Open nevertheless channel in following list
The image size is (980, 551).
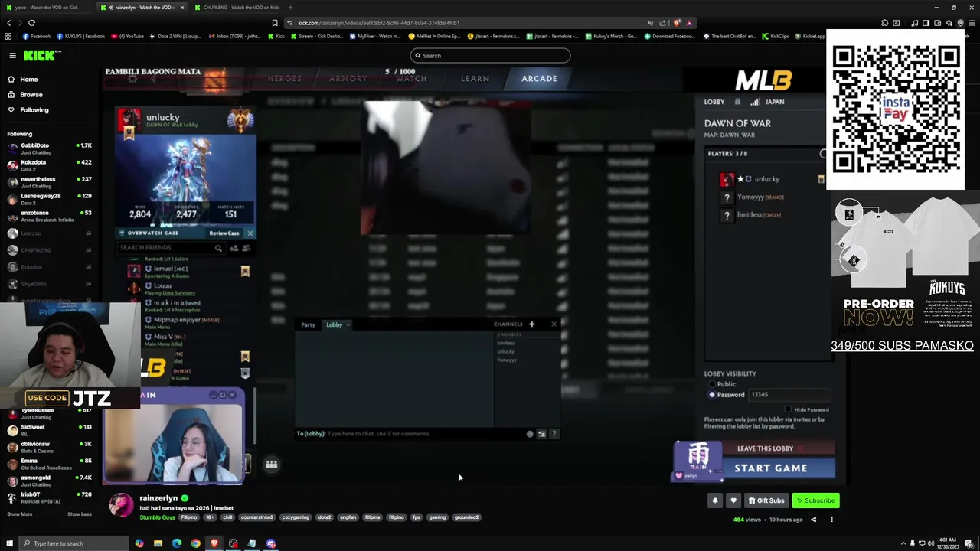click(x=49, y=182)
